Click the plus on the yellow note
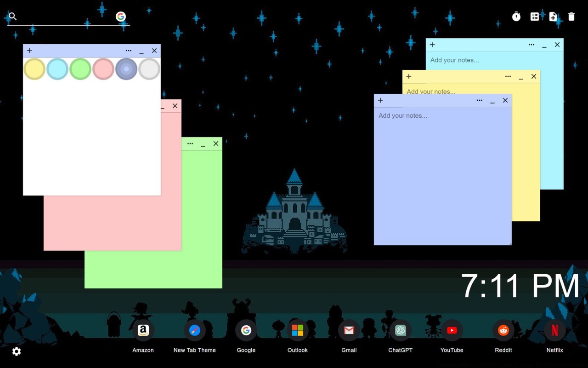 (409, 76)
